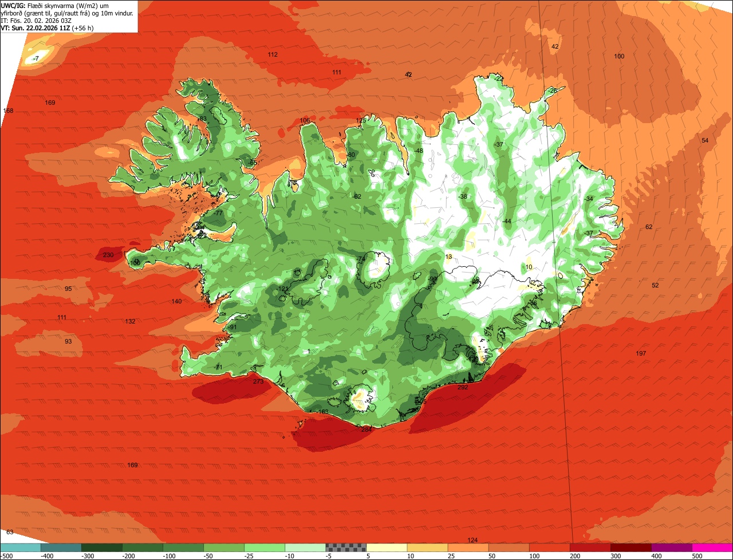Click the '-38' flux value on the map
733x560 pixels.
coord(463,196)
